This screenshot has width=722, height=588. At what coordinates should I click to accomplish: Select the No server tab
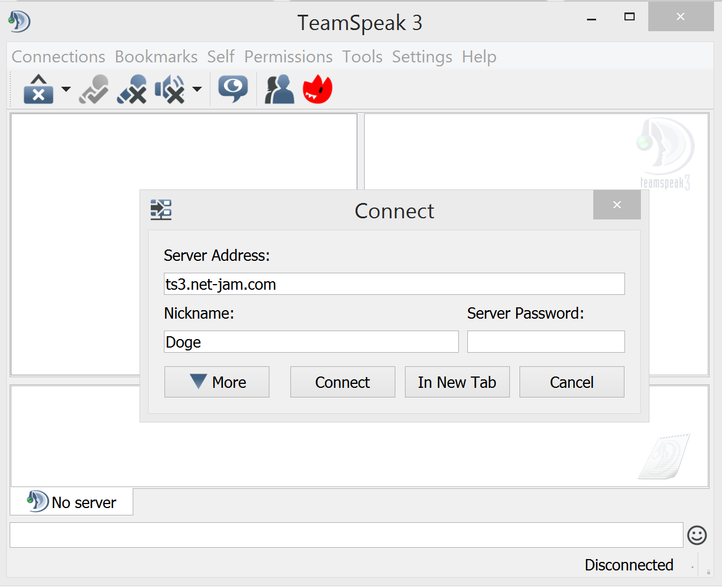72,502
